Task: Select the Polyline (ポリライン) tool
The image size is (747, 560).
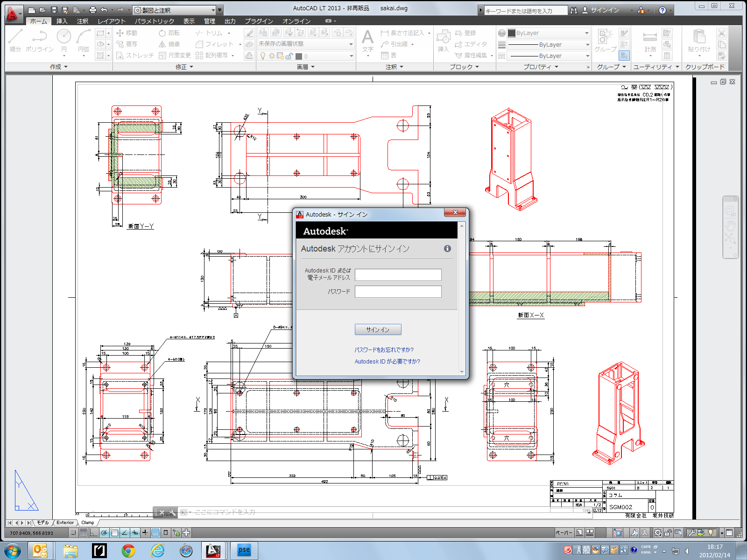Action: click(40, 41)
